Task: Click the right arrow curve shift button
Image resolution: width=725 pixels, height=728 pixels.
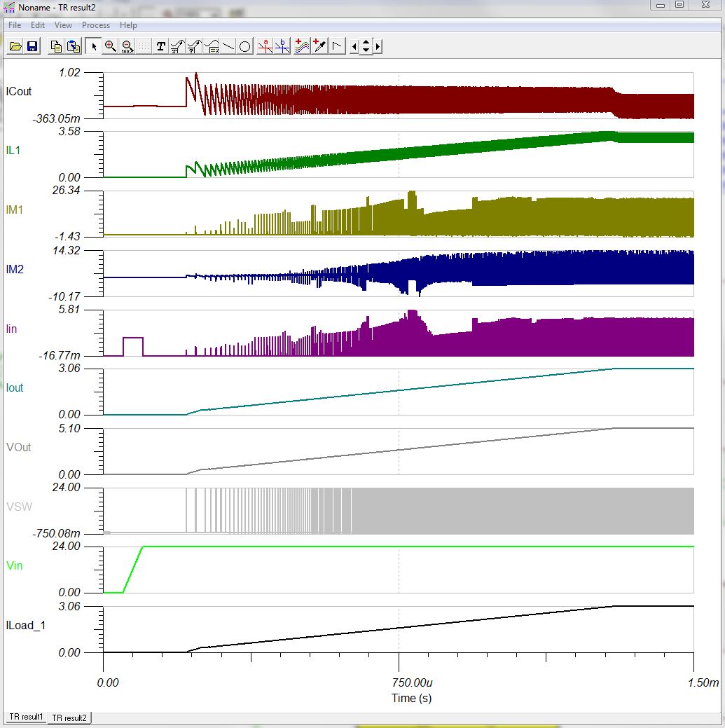Action: coord(378,47)
